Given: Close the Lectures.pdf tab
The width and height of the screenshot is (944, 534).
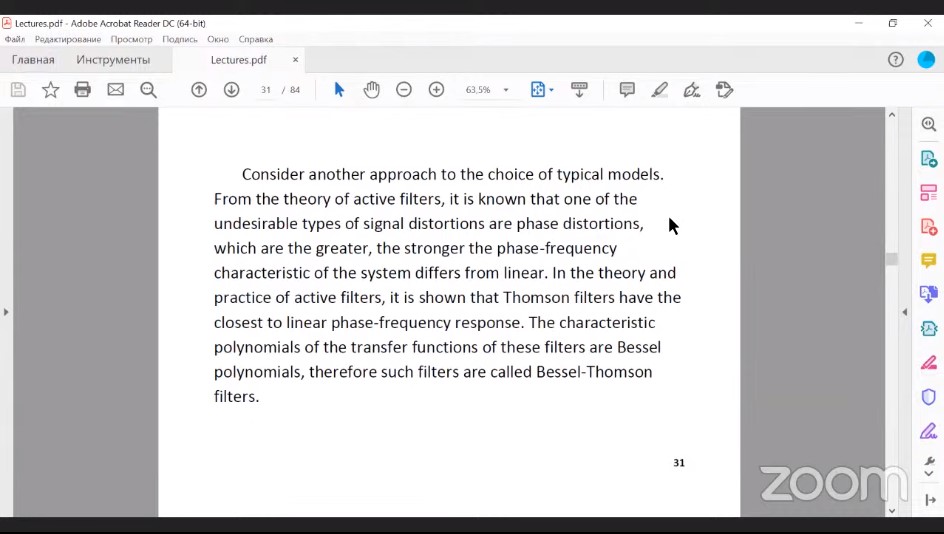Looking at the screenshot, I should (x=295, y=60).
